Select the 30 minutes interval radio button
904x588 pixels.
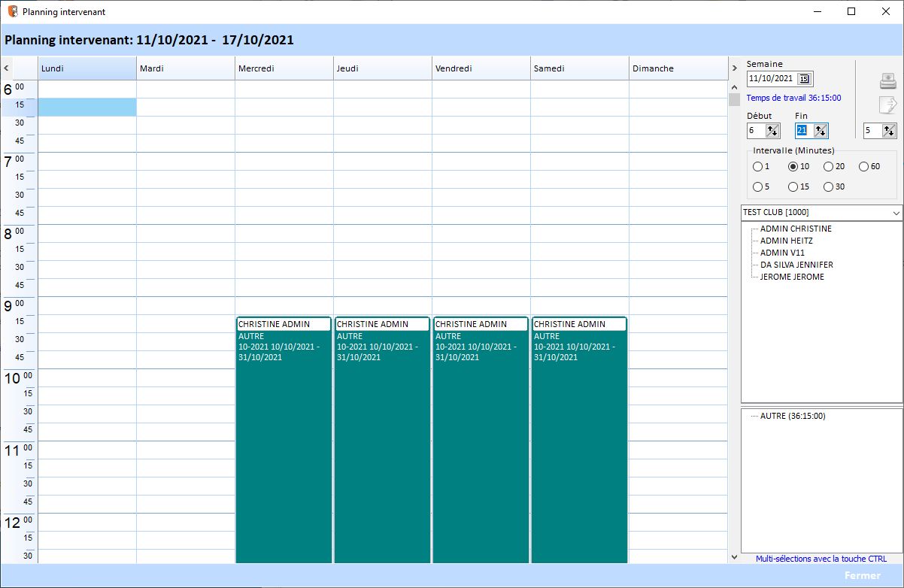827,186
